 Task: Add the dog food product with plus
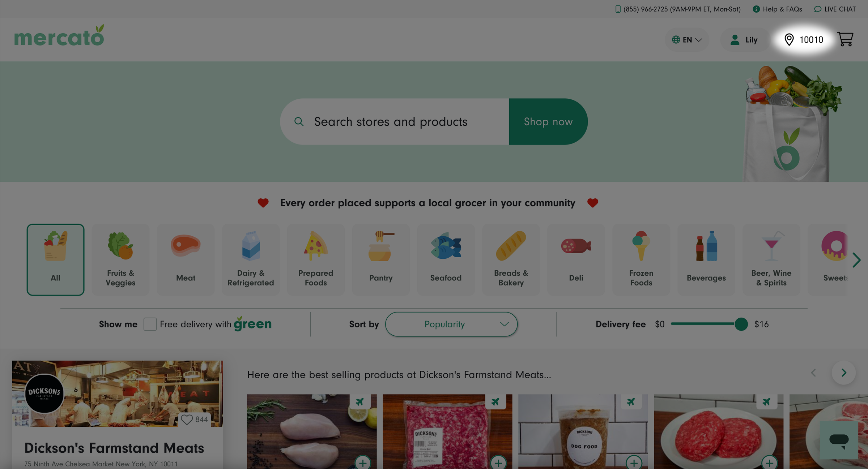pos(634,462)
